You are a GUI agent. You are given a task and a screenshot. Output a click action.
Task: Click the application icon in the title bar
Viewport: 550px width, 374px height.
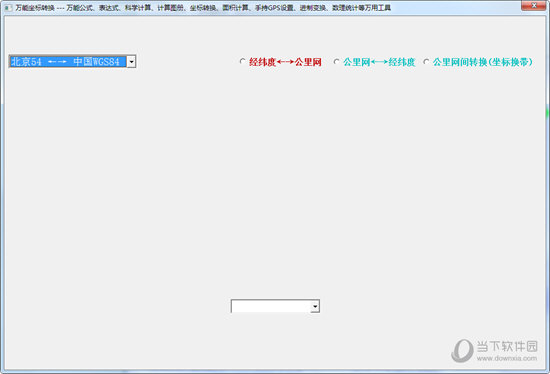click(x=8, y=8)
